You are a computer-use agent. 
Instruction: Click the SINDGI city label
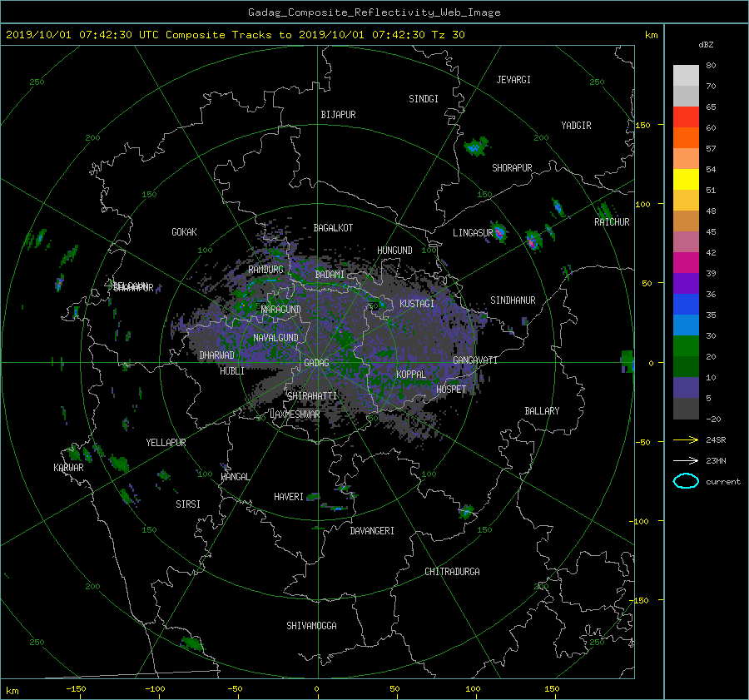424,99
